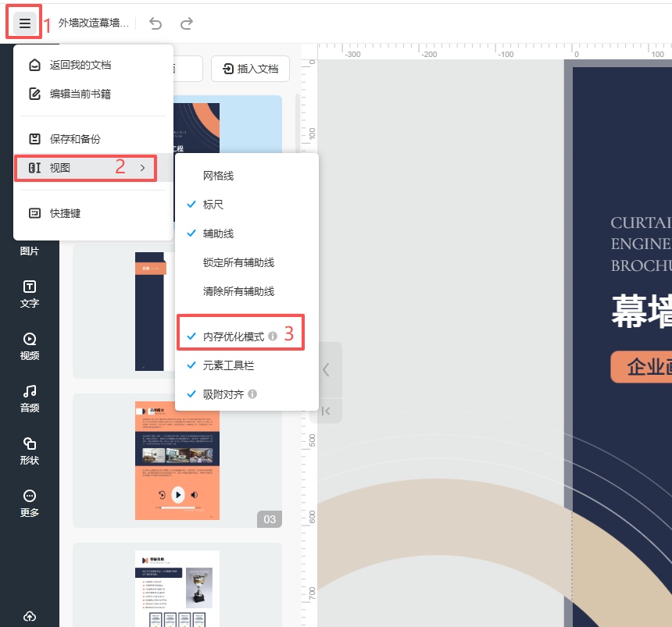Open the Video (视频) panel

[x=30, y=347]
